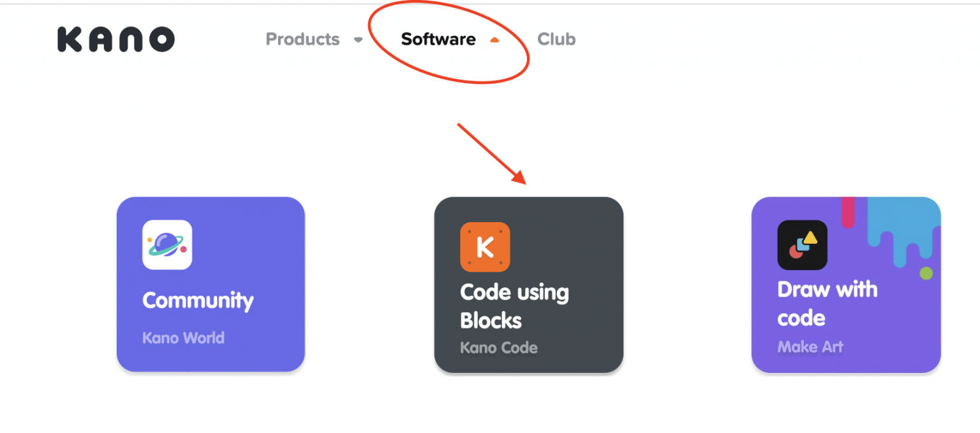Click the Kano logo
This screenshot has height=433, width=980.
[x=115, y=39]
